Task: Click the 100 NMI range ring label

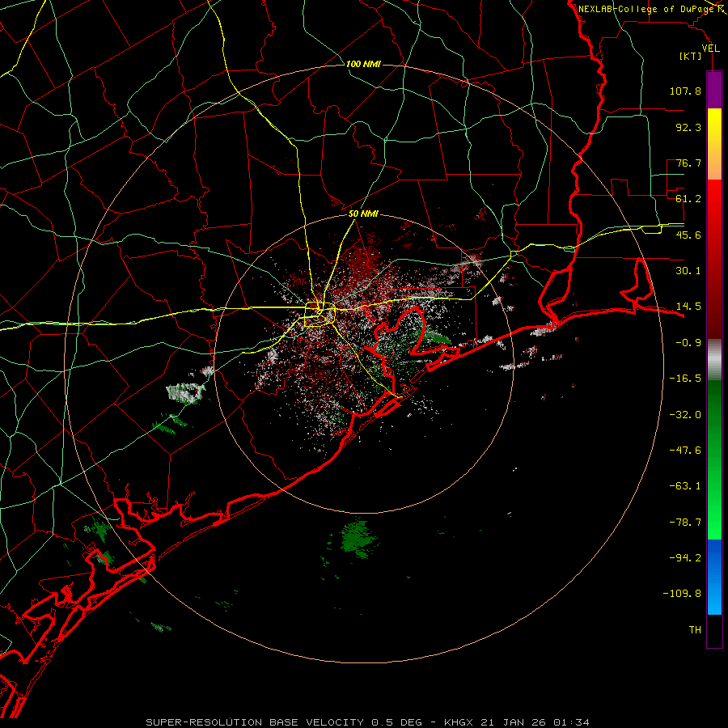Action: click(x=363, y=64)
